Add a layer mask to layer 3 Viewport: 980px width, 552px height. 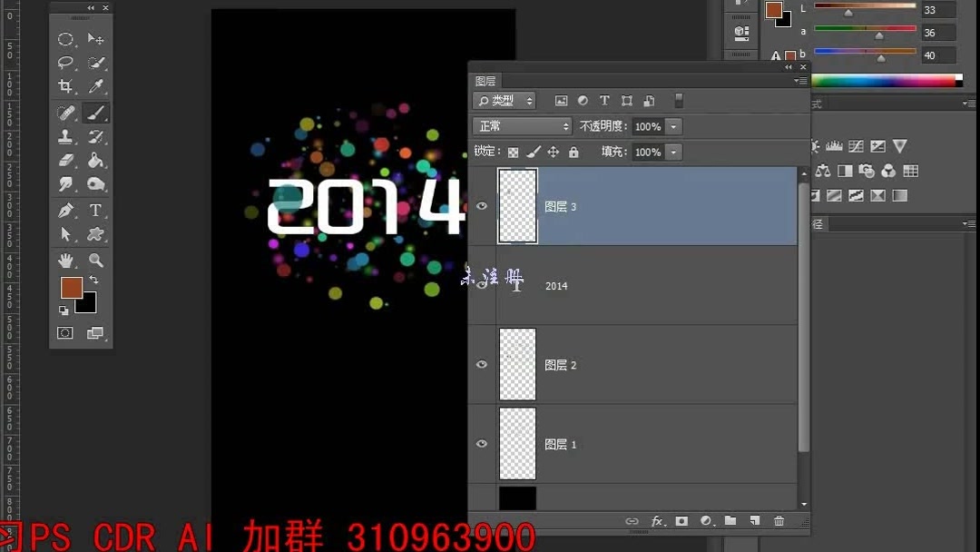pos(681,521)
